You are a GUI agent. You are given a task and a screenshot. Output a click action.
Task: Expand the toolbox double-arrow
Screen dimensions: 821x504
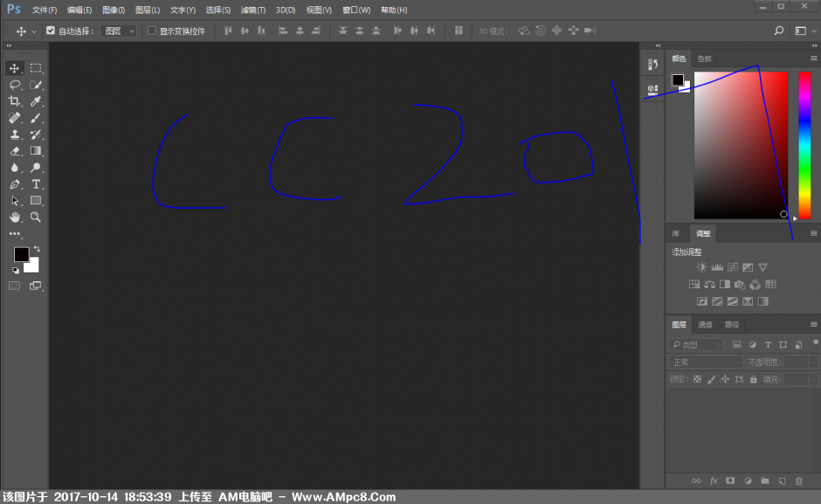click(9, 46)
